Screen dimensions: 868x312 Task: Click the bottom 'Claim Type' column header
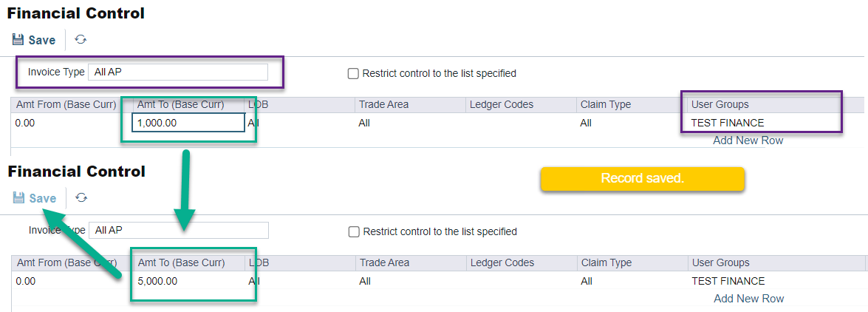(x=606, y=263)
